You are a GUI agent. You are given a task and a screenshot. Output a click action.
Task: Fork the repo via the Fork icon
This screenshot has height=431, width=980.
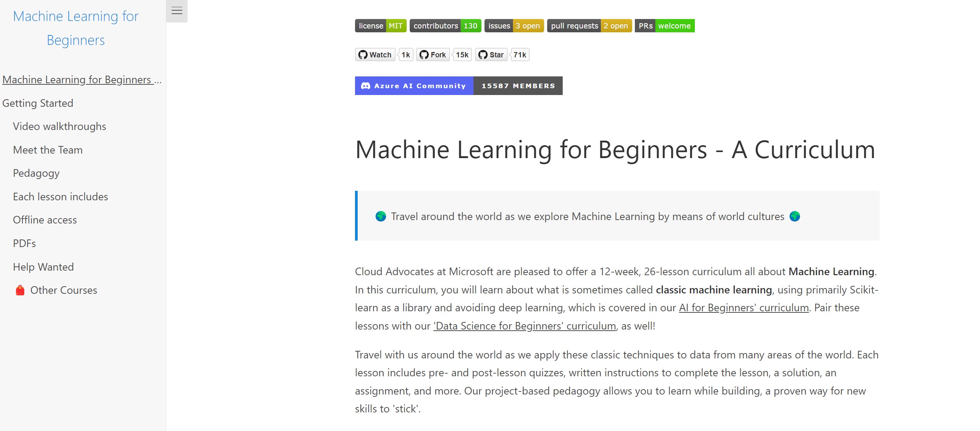pyautogui.click(x=432, y=54)
